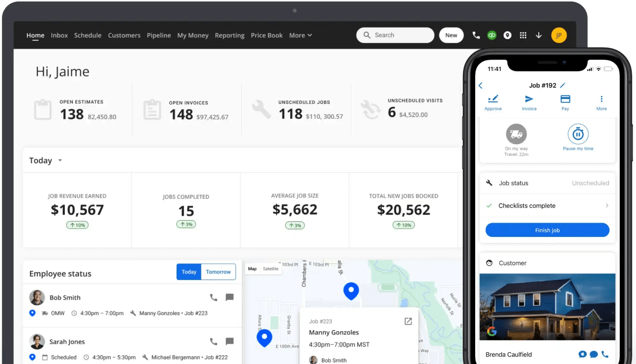Open the apps grid icon
Image resolution: width=636 pixels, height=364 pixels.
(x=523, y=35)
